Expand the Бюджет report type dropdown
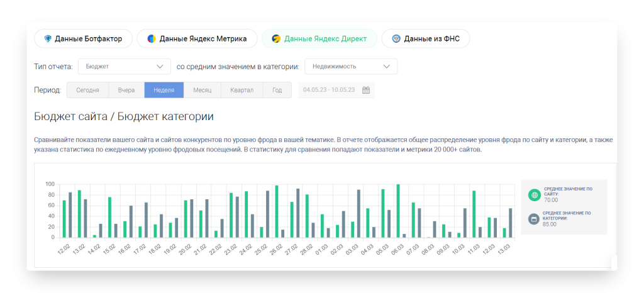The image size is (644, 293). click(x=124, y=66)
